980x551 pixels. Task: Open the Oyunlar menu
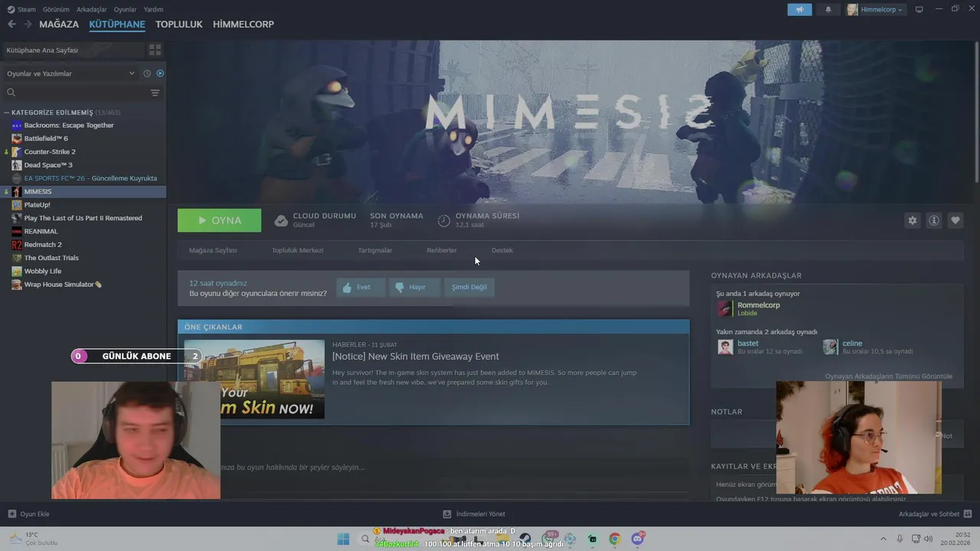[x=125, y=9]
